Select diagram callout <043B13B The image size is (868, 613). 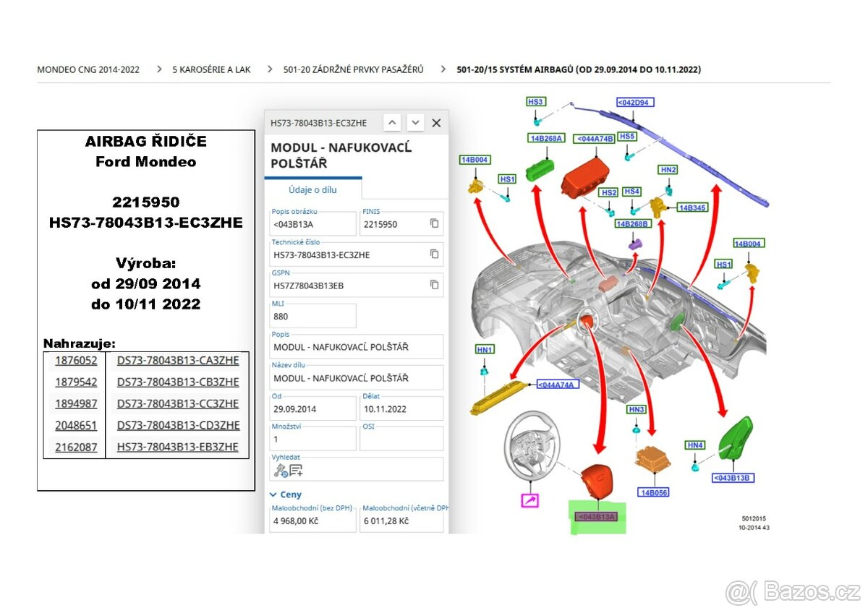(733, 478)
